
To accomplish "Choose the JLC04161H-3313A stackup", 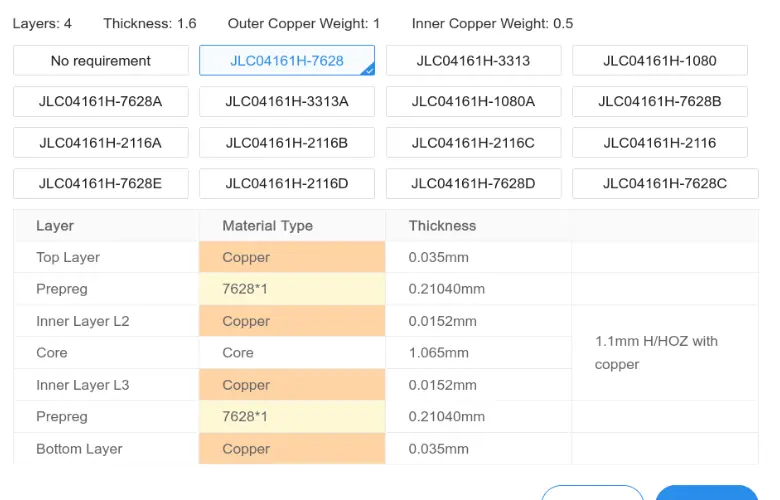I will (x=287, y=101).
